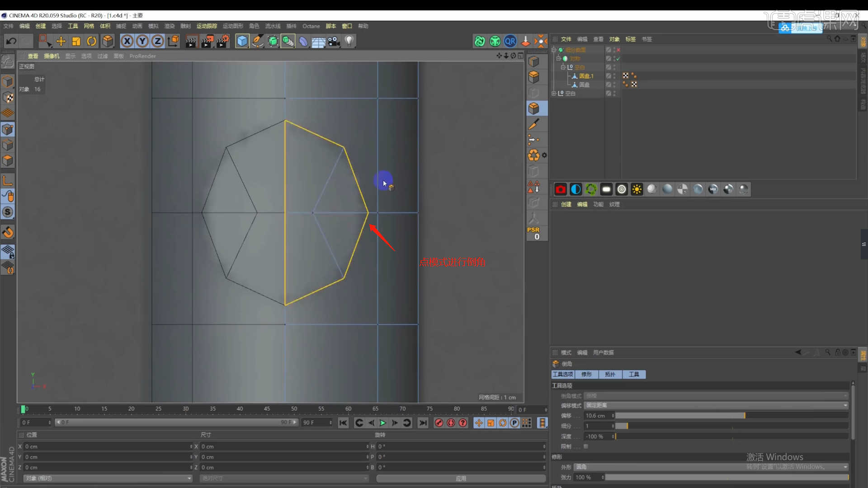Open the Octane menu

pyautogui.click(x=311, y=26)
